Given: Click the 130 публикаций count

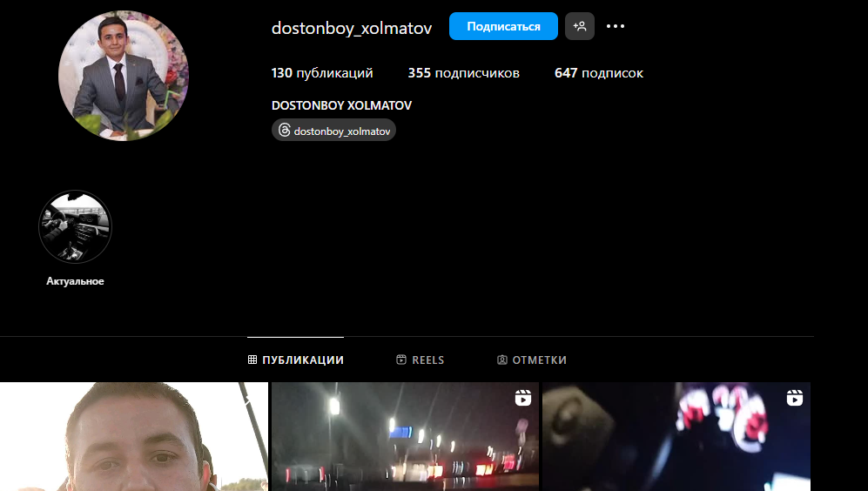Looking at the screenshot, I should point(322,73).
